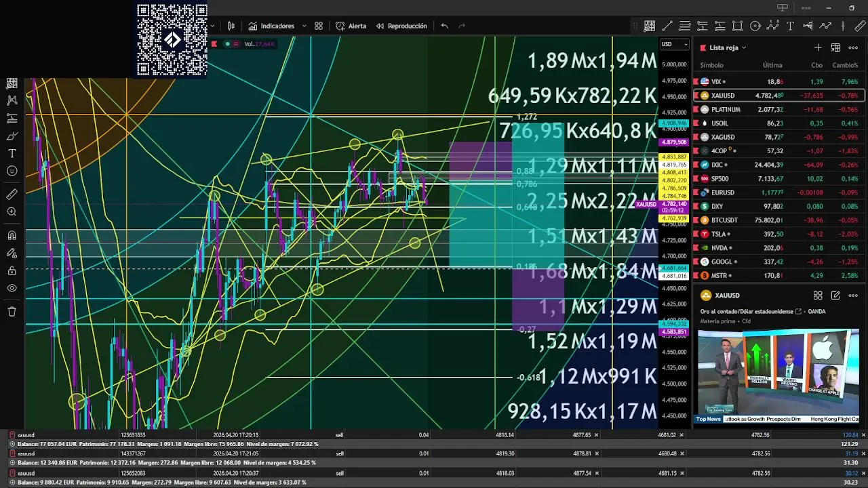The image size is (868, 488).
Task: Toggle stay in drawing mode
Action: [x=12, y=253]
